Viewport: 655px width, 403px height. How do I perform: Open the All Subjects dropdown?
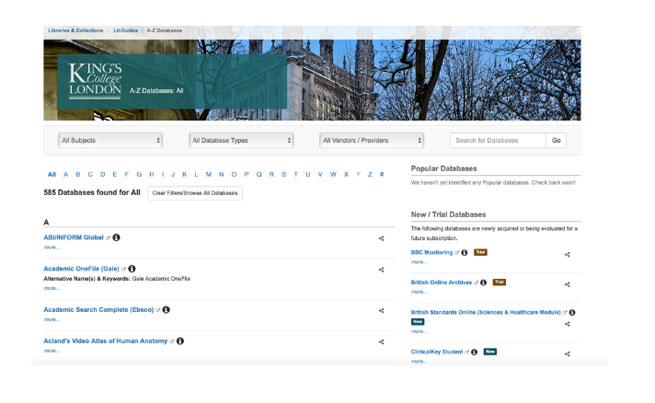110,140
